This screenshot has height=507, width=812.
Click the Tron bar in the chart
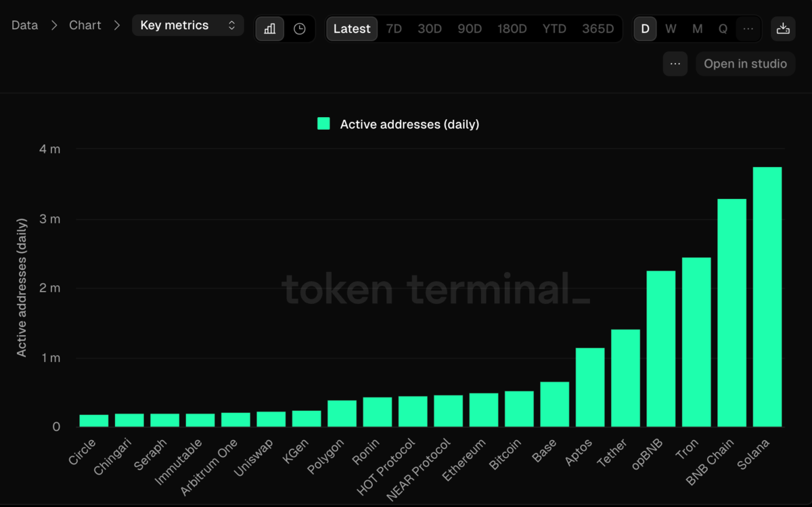tap(696, 343)
